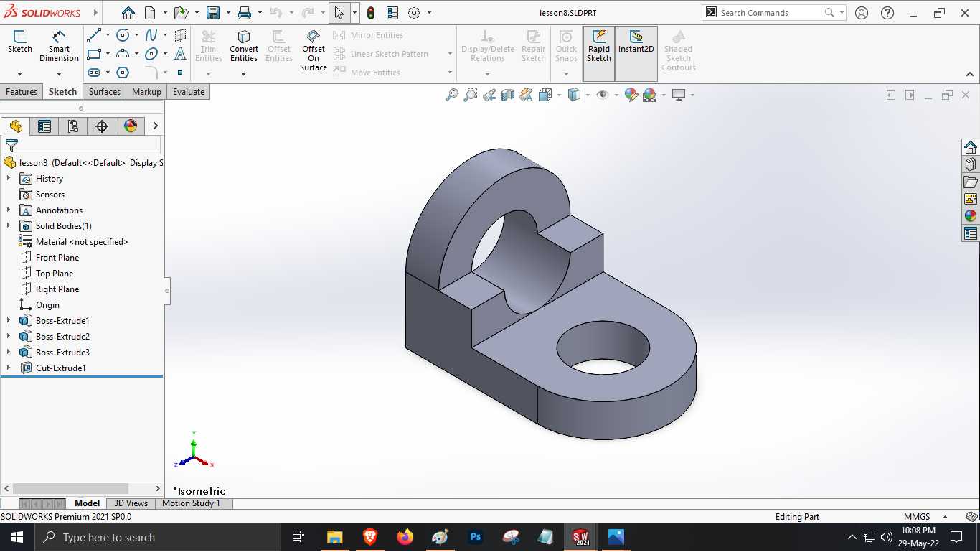Select the Circle sketch tool
Screen dimensions: 980x560
tap(123, 35)
